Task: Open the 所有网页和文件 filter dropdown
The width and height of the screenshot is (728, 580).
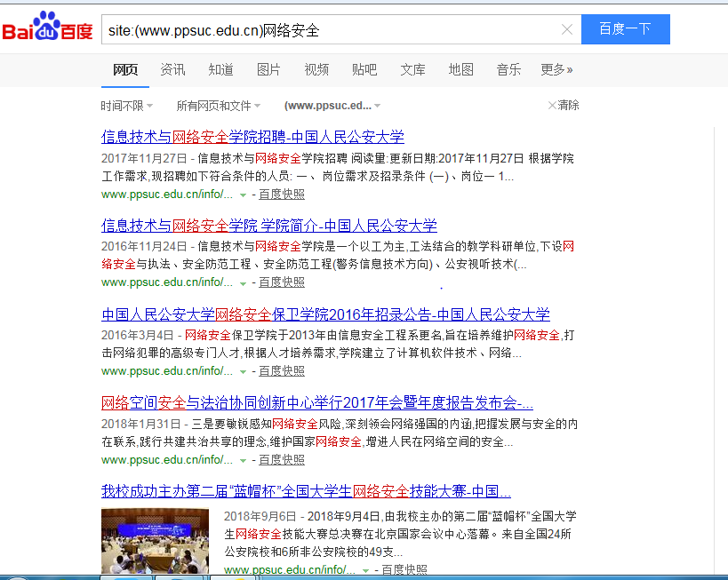Action: point(218,106)
